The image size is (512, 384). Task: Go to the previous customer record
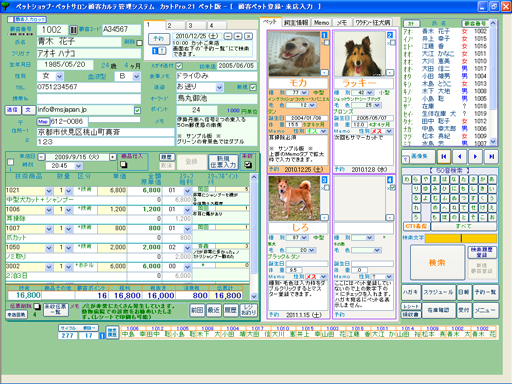tap(460, 156)
